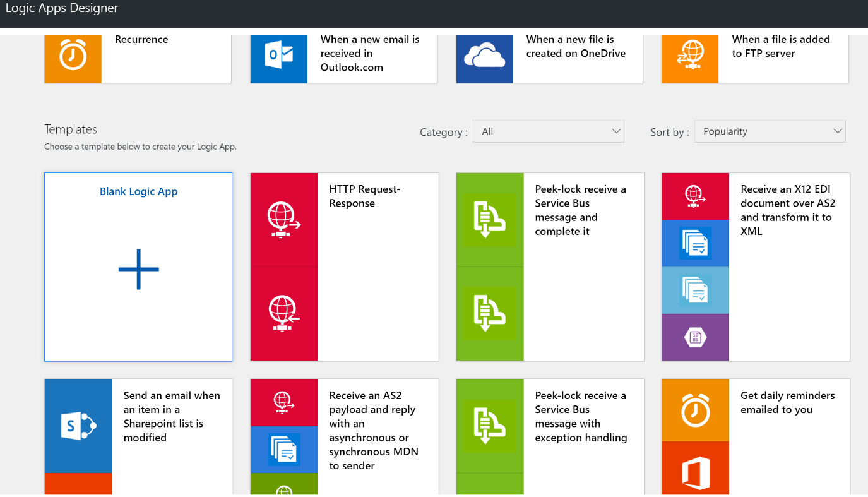Click the purple hexagon binary icon

(695, 338)
